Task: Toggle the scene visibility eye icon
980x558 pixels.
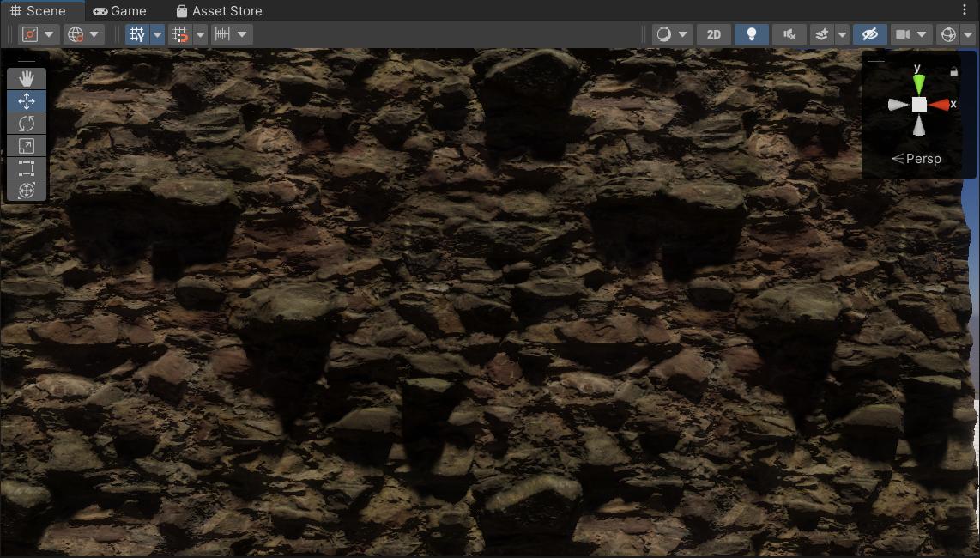Action: pos(869,34)
